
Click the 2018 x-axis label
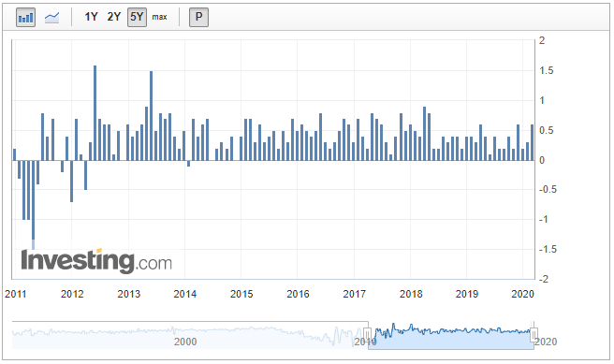coord(411,294)
